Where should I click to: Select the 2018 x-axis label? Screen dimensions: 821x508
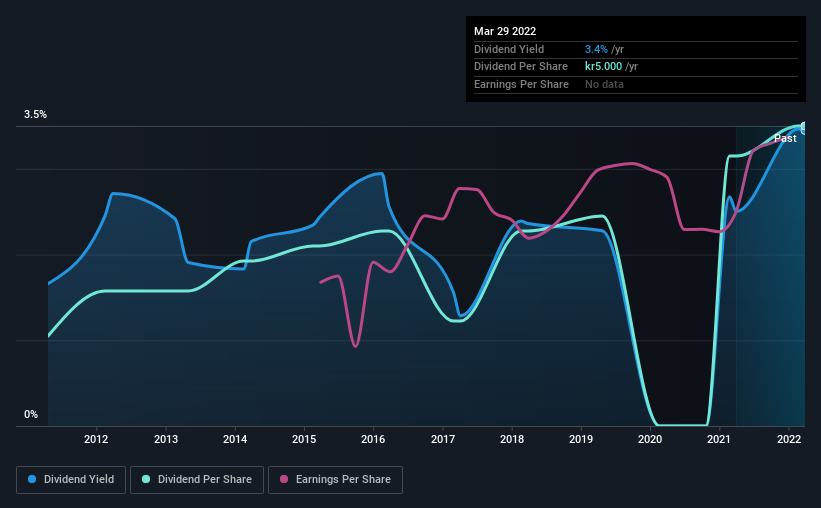512,439
